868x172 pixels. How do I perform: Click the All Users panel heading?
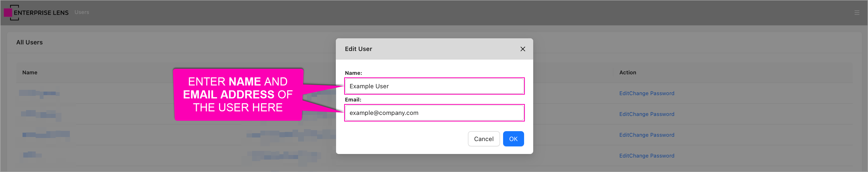29,42
